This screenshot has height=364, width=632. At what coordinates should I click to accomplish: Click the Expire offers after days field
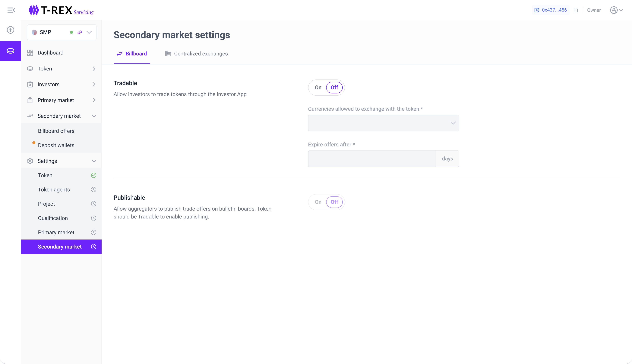coord(372,159)
